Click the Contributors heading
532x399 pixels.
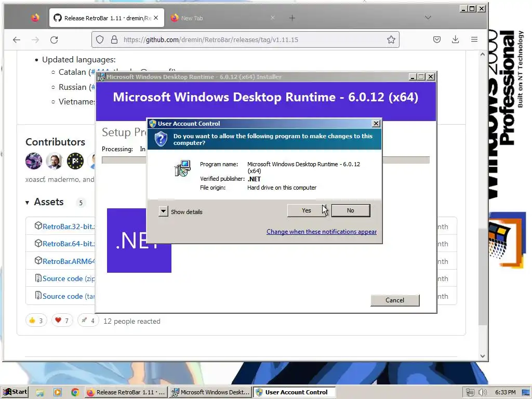pos(55,142)
